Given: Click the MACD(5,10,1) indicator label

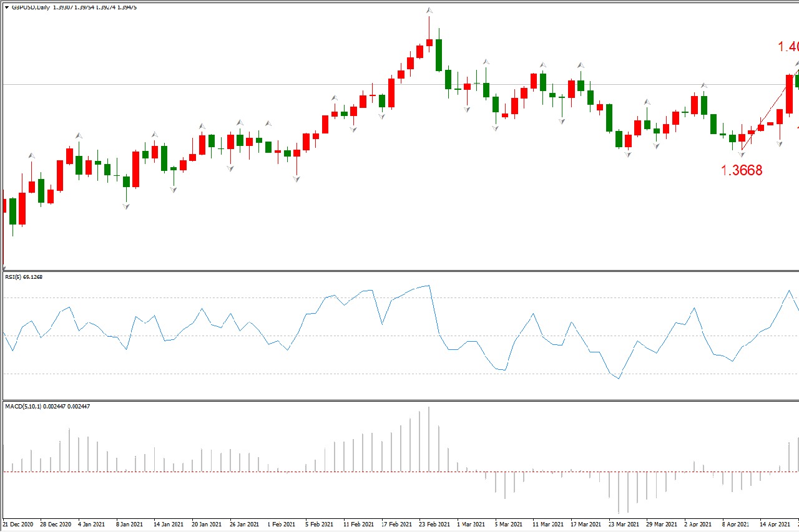Looking at the screenshot, I should tap(47, 407).
